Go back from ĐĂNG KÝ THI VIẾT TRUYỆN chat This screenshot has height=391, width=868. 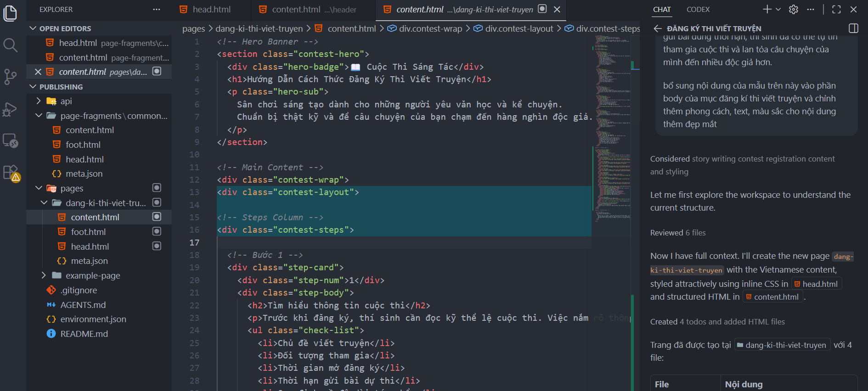click(658, 28)
